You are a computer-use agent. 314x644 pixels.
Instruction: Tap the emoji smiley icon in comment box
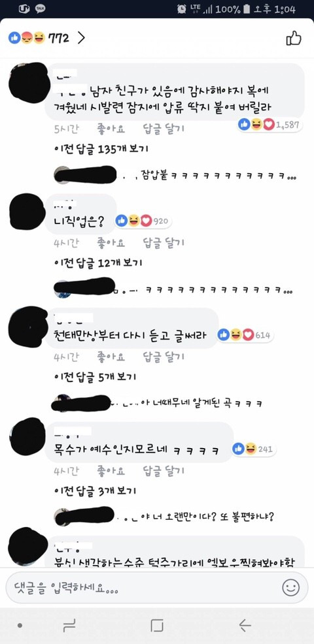coord(291,588)
